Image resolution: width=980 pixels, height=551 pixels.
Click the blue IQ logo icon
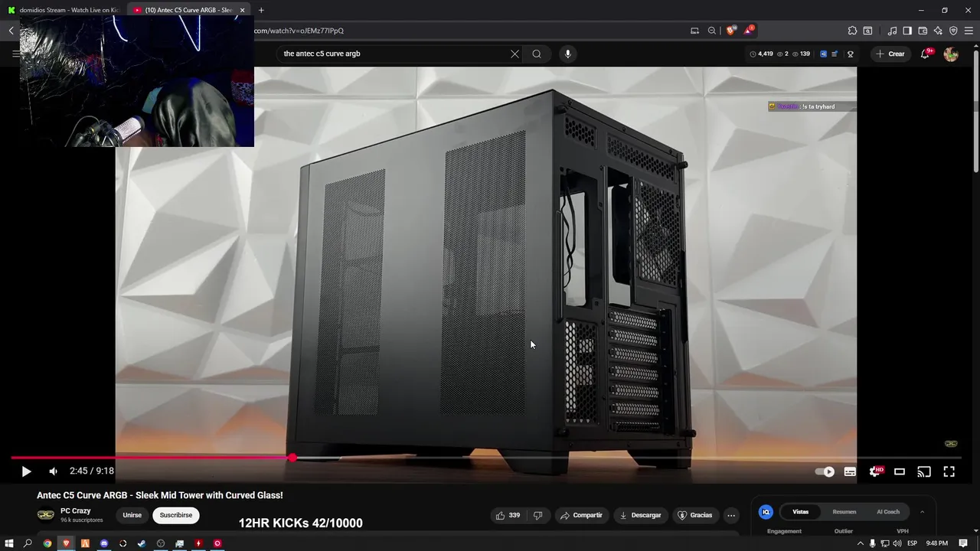[766, 512]
